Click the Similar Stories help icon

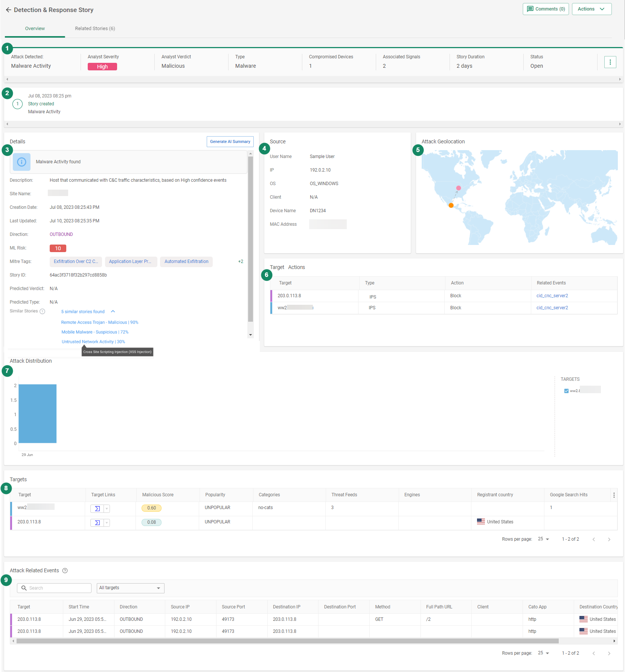click(x=43, y=312)
